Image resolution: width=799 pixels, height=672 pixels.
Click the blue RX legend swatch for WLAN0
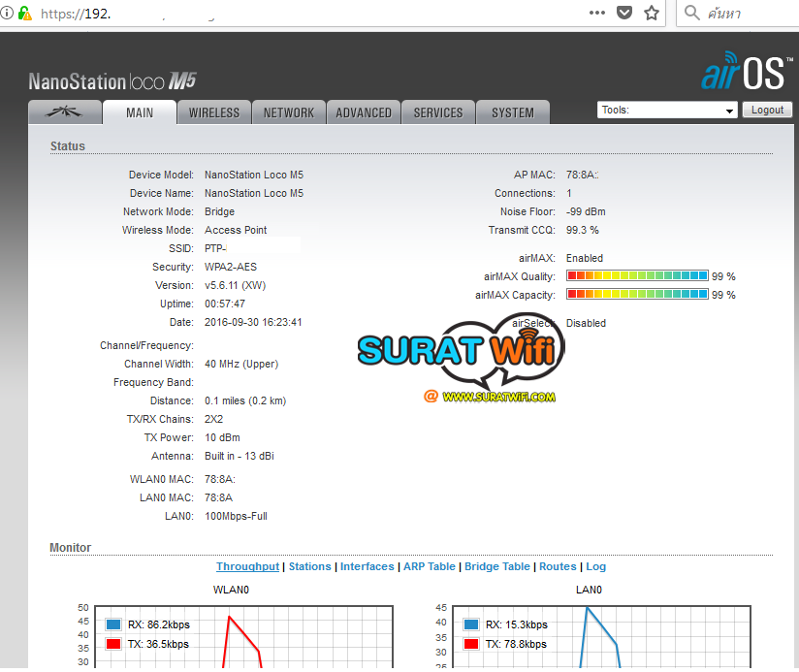(x=113, y=624)
